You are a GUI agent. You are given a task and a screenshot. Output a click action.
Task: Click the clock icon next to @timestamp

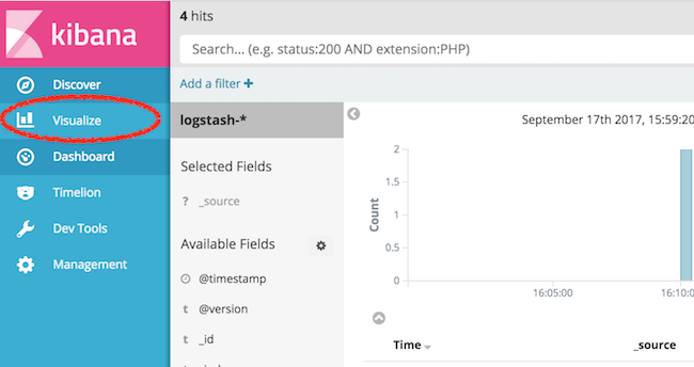click(x=186, y=278)
